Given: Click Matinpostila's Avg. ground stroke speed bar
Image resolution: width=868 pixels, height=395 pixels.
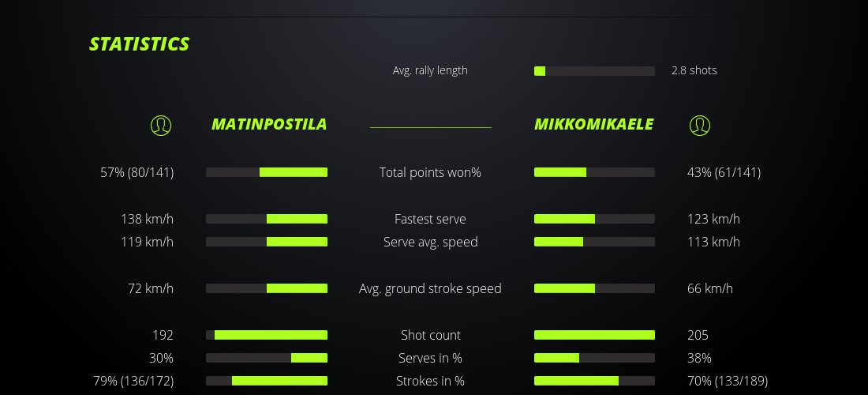Looking at the screenshot, I should 267,288.
